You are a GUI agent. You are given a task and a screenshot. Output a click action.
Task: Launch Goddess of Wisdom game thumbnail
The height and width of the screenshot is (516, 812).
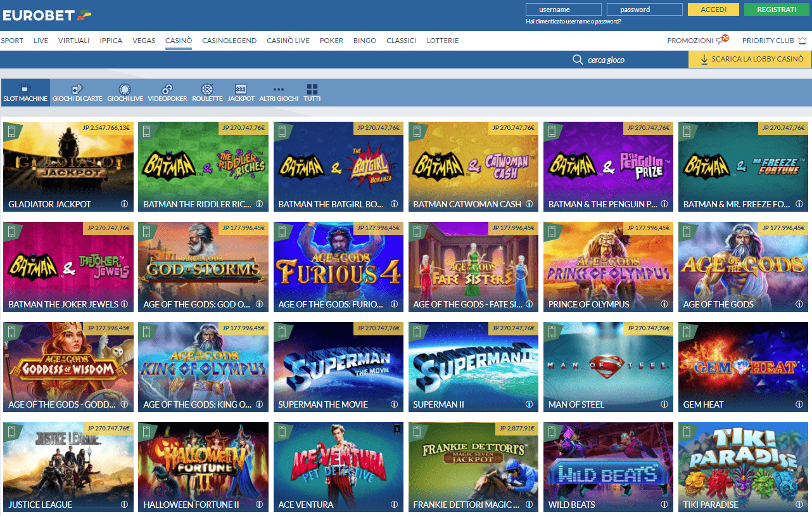click(68, 367)
